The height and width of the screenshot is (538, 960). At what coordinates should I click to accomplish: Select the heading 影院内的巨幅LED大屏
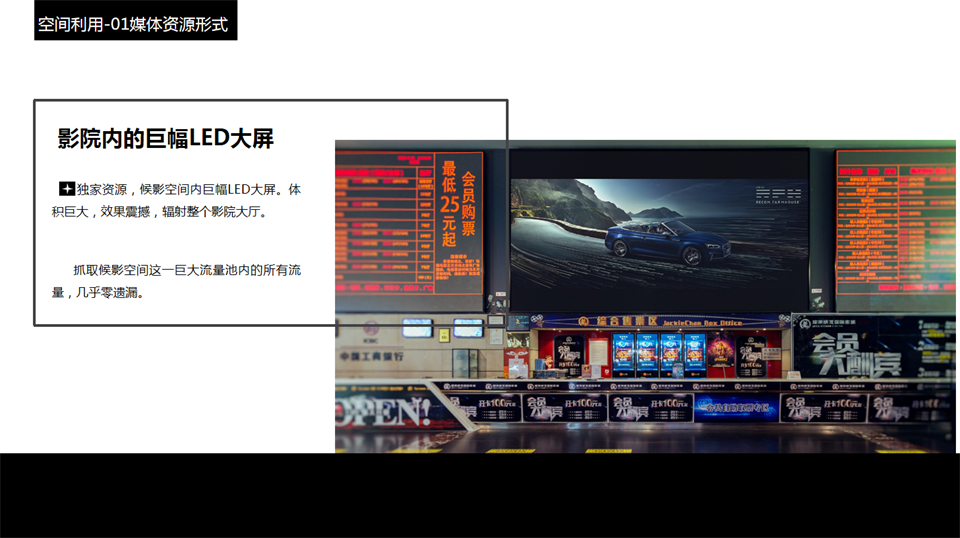point(166,139)
